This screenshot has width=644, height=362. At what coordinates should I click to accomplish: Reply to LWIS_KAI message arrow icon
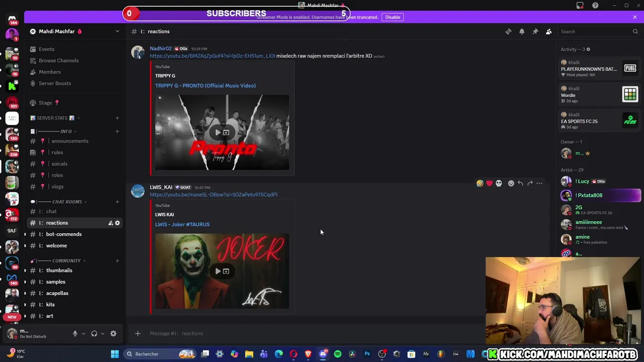pyautogui.click(x=520, y=184)
